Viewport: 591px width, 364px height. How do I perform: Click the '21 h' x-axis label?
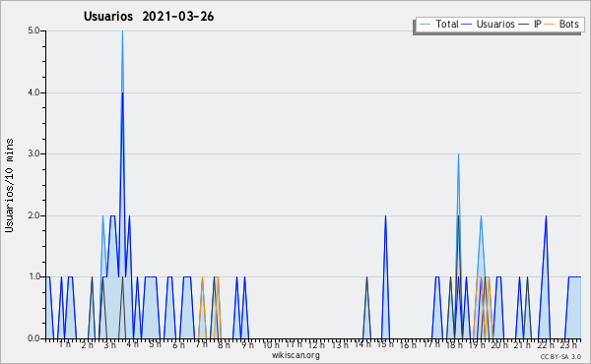click(x=522, y=345)
